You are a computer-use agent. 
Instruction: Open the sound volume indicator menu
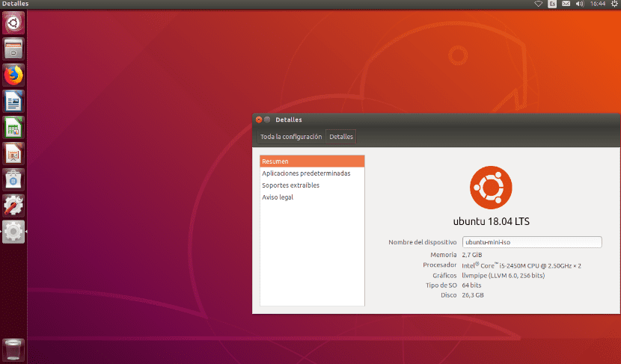pos(579,4)
